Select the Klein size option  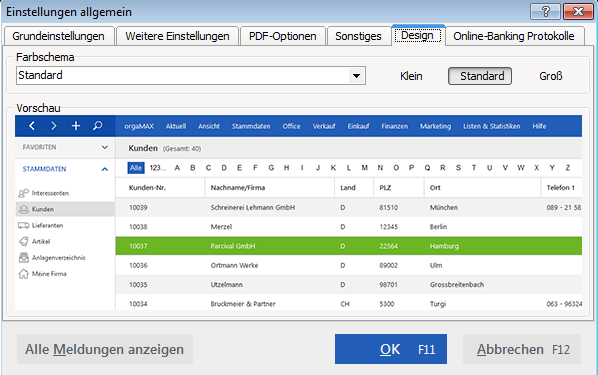411,76
